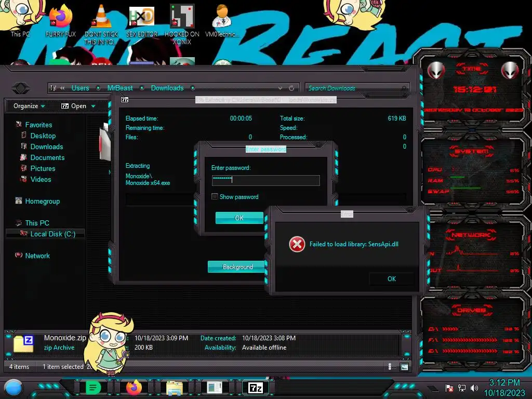Click the 'Monoxide.zip' file name text
Viewport: 532px width, 399px height.
pos(65,338)
